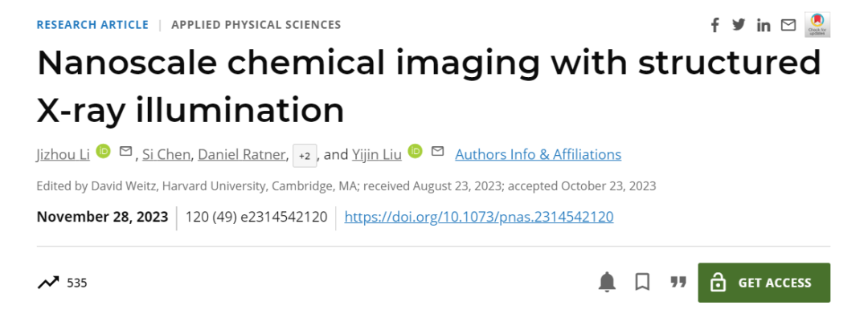View article metrics count 535
Screen dimensions: 868x318
pyautogui.click(x=62, y=283)
